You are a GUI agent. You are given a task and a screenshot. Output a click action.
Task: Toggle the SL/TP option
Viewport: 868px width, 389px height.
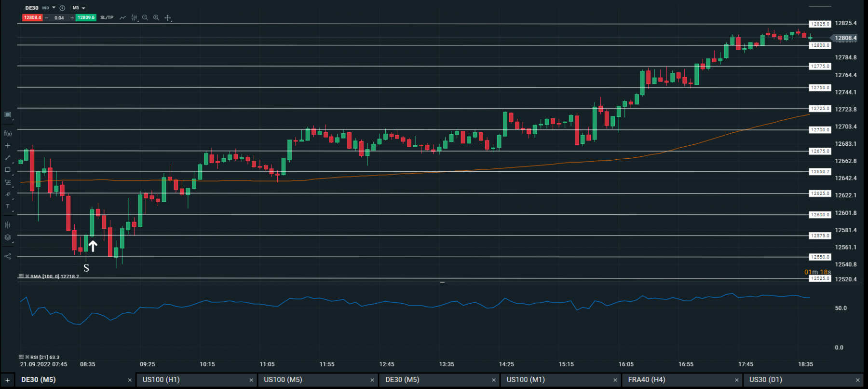tap(107, 18)
